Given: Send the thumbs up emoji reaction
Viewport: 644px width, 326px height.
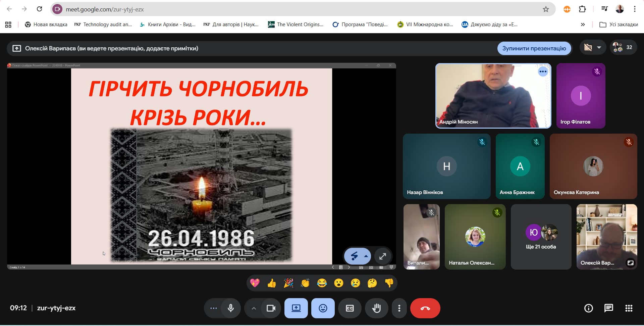Looking at the screenshot, I should 272,283.
